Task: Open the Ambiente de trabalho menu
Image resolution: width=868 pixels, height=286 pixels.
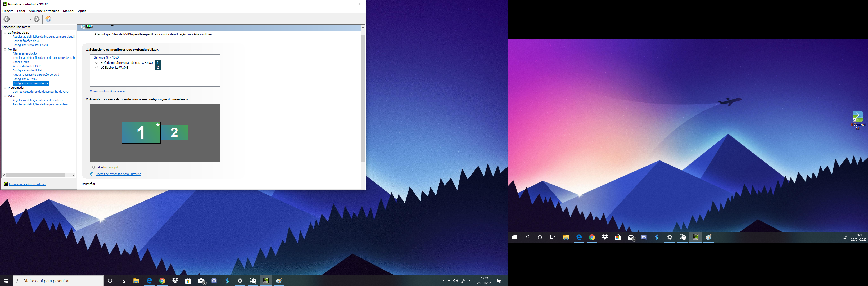Action: (44, 11)
